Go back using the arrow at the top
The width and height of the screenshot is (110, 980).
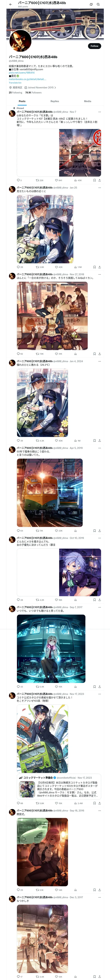coord(11,4)
